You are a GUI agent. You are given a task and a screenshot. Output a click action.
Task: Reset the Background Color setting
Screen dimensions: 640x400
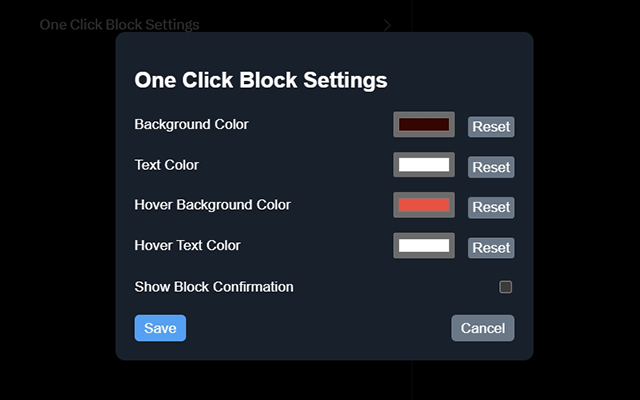point(491,127)
